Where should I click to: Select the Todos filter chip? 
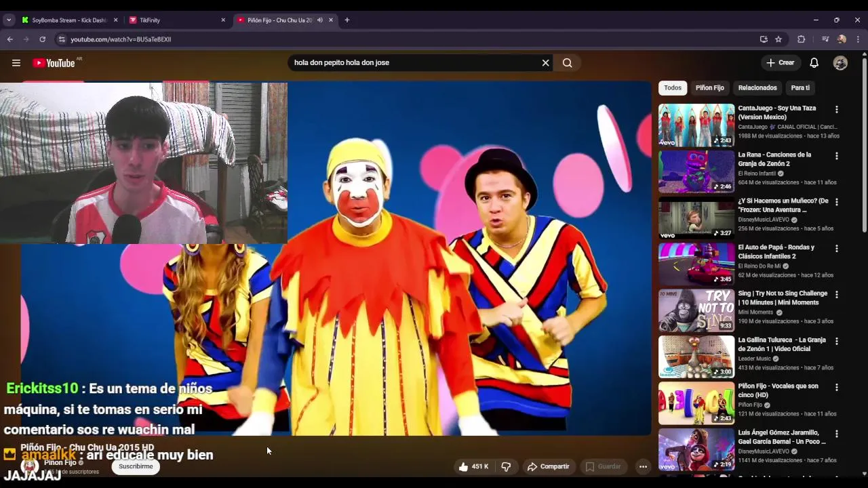tap(673, 88)
